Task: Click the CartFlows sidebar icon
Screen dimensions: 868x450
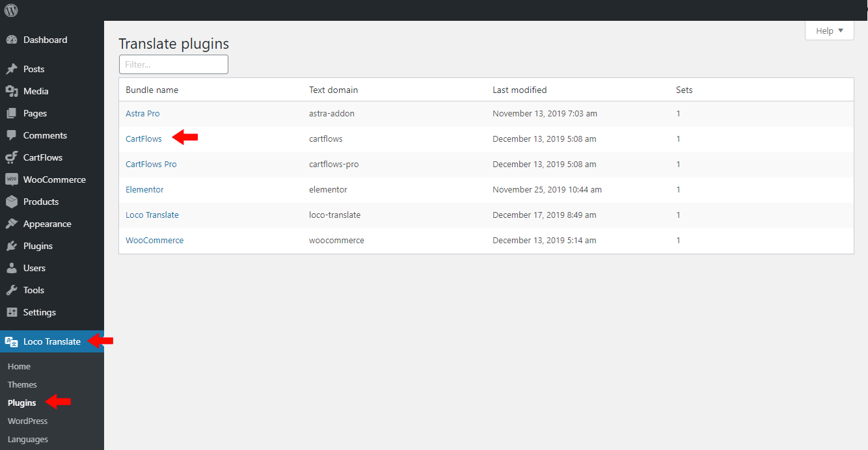Action: [11, 157]
